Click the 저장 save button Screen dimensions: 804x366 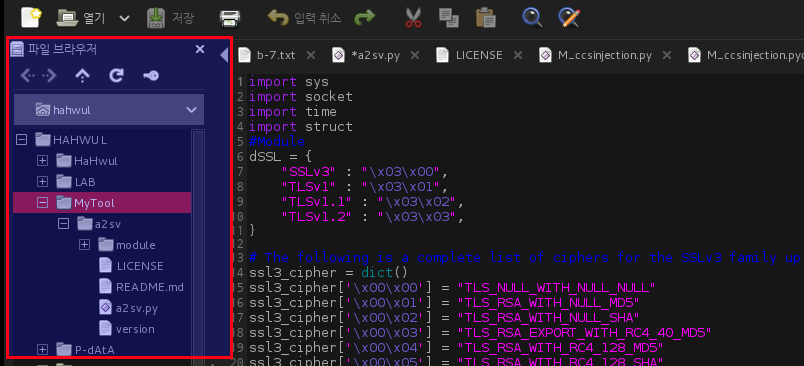coord(171,18)
